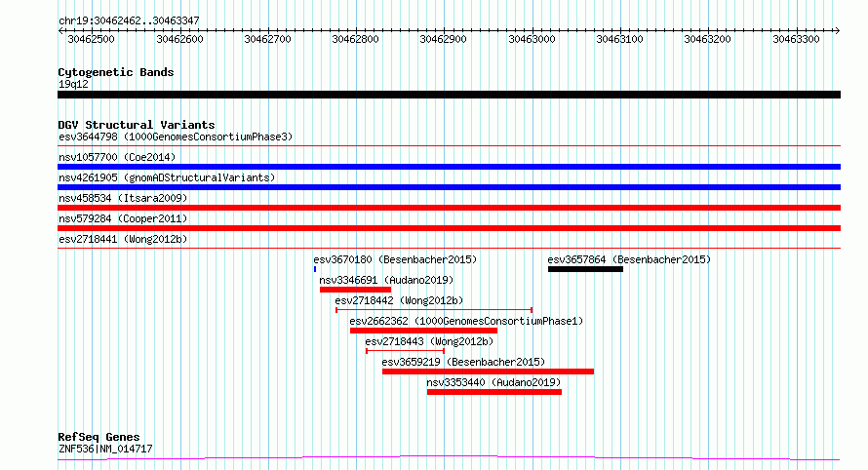868x470 pixels.
Task: Click label nsv458534 (Itsara2009)
Action: pyautogui.click(x=123, y=198)
